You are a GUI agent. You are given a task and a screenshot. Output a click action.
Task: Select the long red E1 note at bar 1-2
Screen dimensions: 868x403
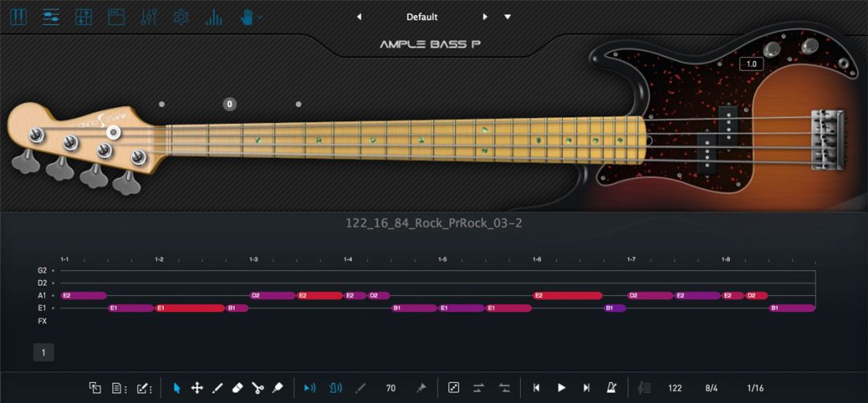[190, 308]
